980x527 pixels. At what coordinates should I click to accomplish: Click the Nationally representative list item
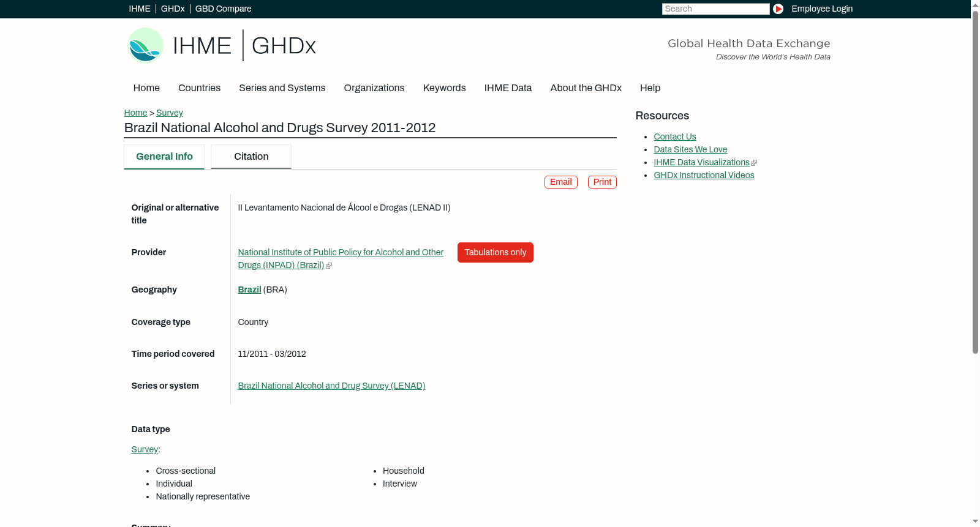203,496
